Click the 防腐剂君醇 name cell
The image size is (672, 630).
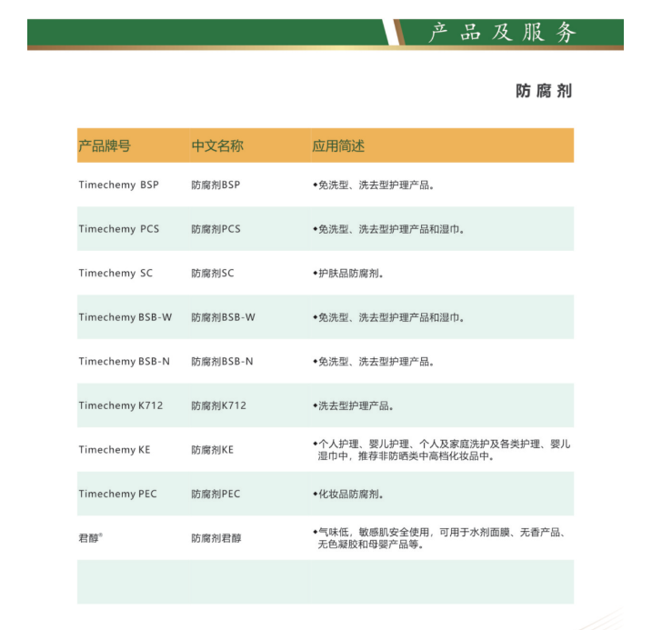coord(216,538)
